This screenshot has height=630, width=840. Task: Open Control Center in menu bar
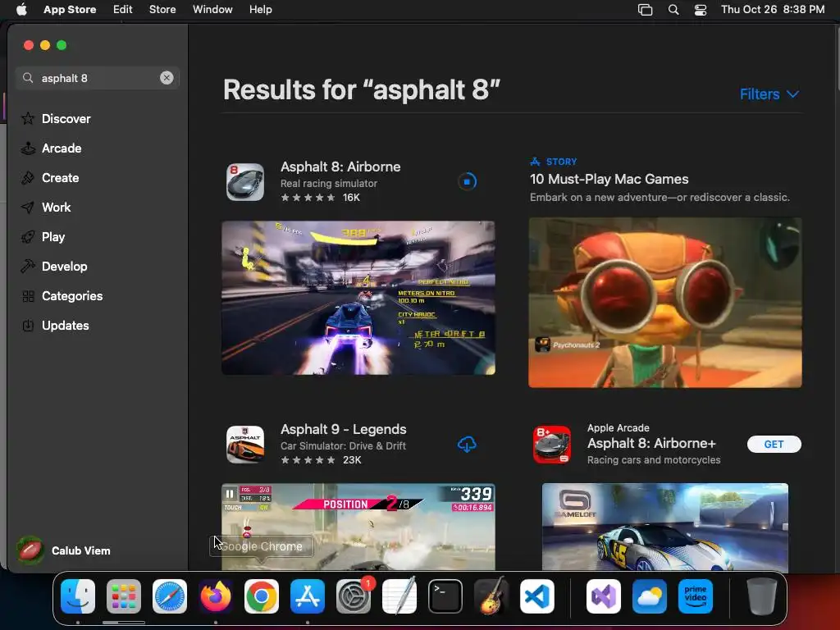pos(701,10)
